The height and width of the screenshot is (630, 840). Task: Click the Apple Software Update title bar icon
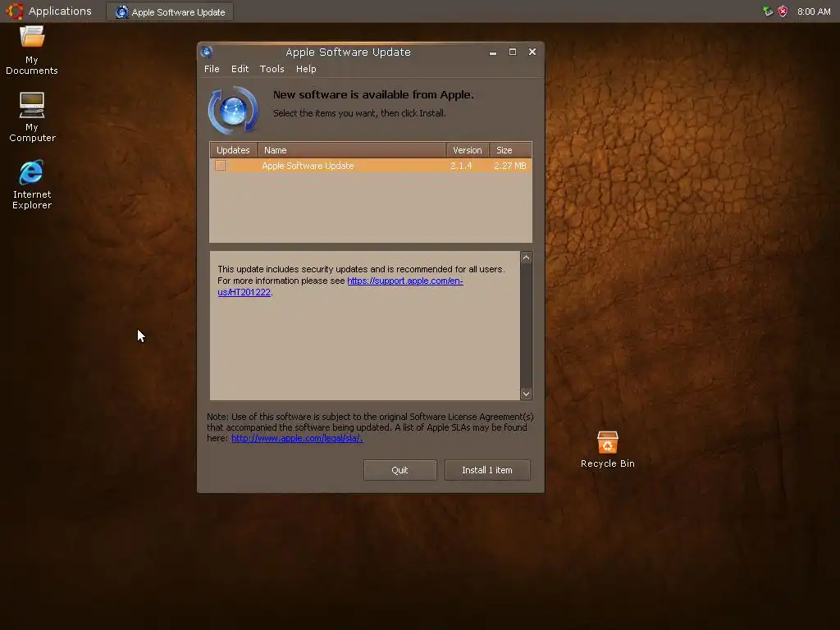[x=206, y=52]
